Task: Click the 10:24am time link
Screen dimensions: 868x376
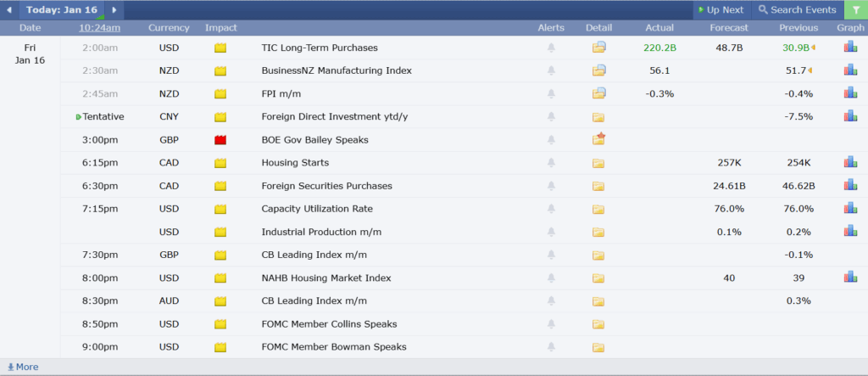Action: (x=99, y=28)
